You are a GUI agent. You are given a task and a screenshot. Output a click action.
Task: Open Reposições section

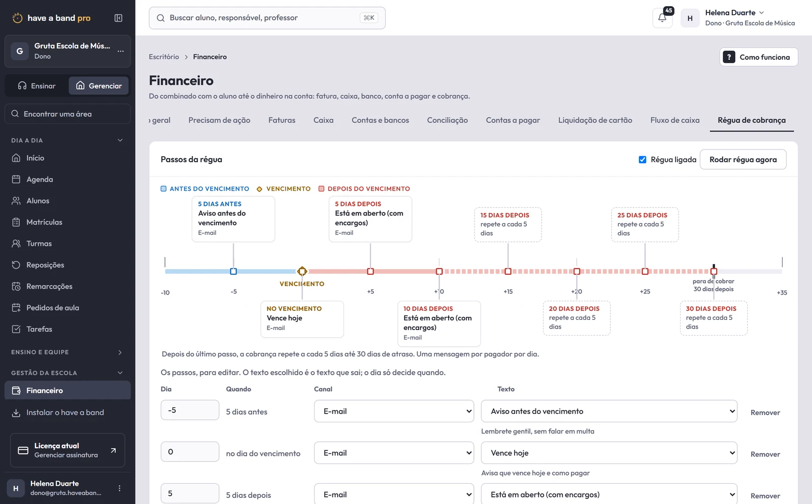pyautogui.click(x=67, y=265)
